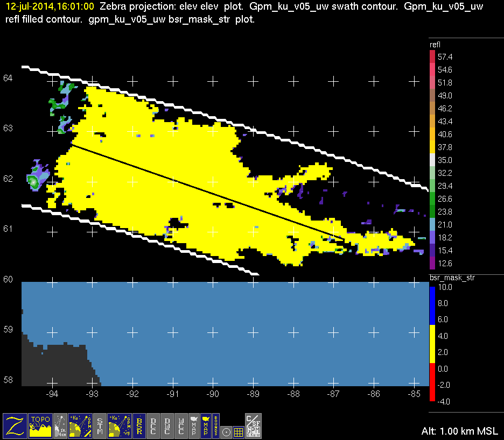504x440 pixels.
Task: Toggle the Ku GPM V5 reflectivity icon
Action: 120,426
